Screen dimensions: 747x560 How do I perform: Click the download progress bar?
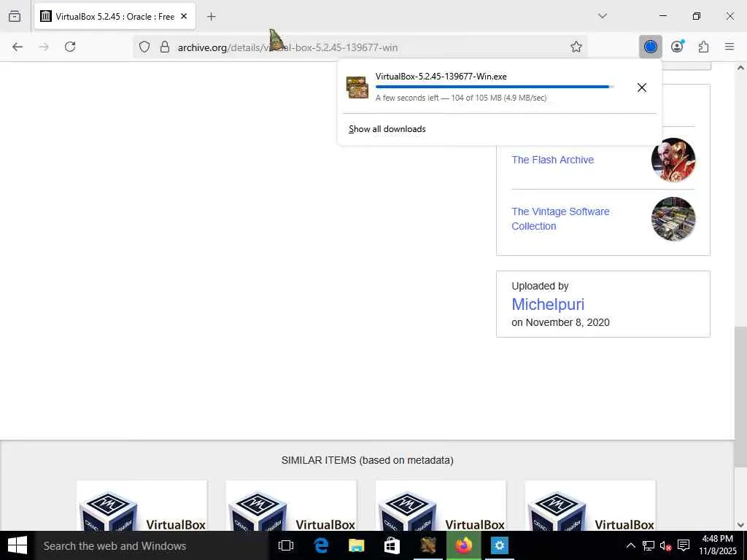(494, 87)
